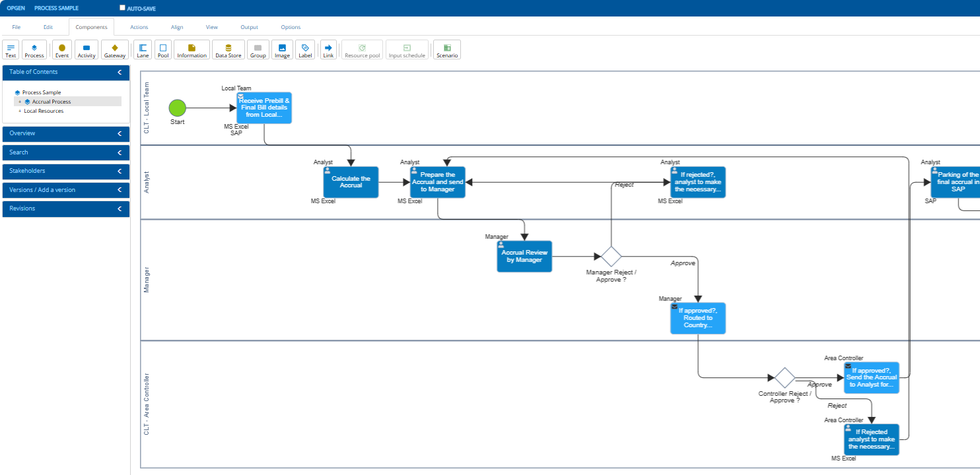Toggle the Auto-Save checkbox
This screenshot has width=980, height=475.
click(x=122, y=8)
